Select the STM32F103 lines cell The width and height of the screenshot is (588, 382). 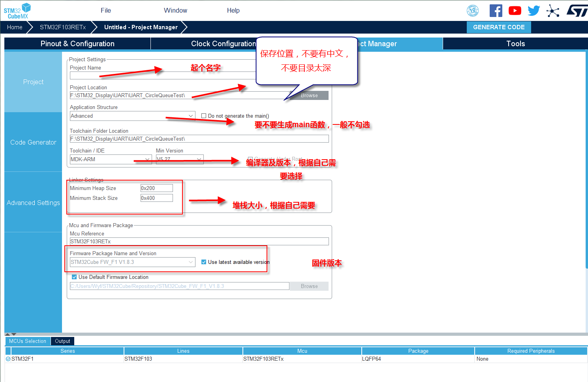click(x=183, y=359)
